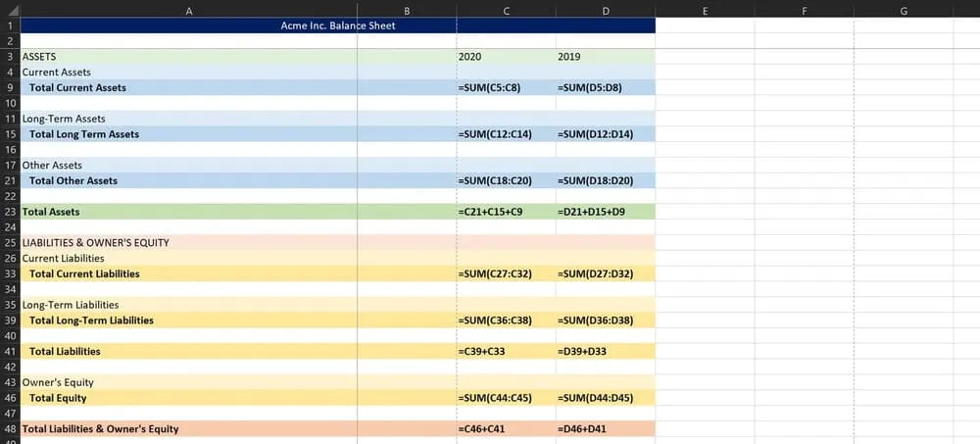
Task: Select the column A header
Action: tap(188, 10)
